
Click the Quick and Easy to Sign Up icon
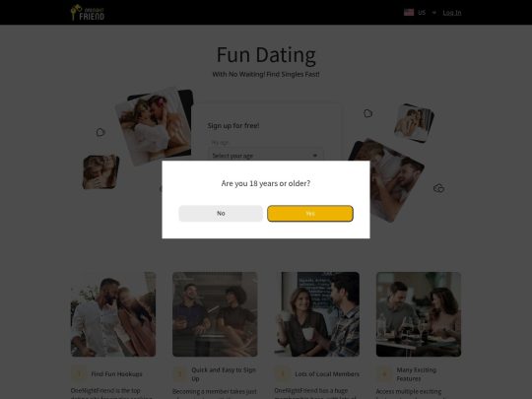pyautogui.click(x=180, y=374)
